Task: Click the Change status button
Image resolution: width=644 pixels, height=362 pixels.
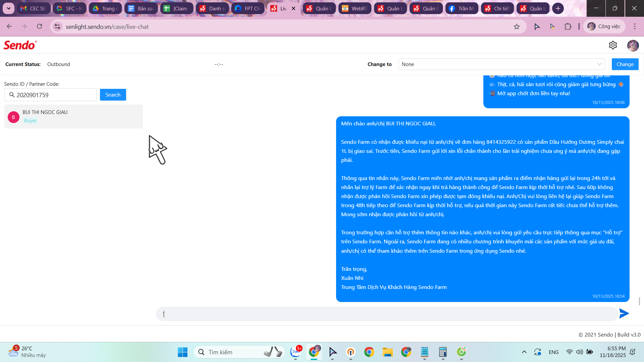Action: click(625, 64)
